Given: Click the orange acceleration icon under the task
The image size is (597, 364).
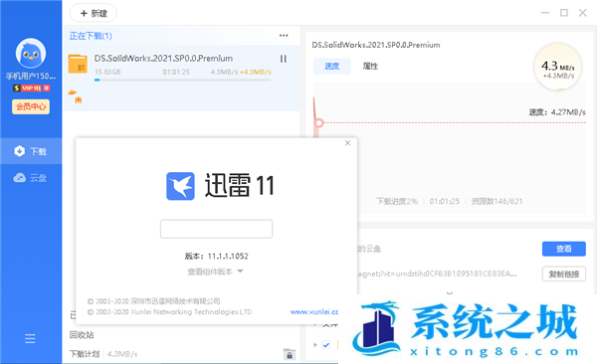Looking at the screenshot, I should pyautogui.click(x=76, y=95).
